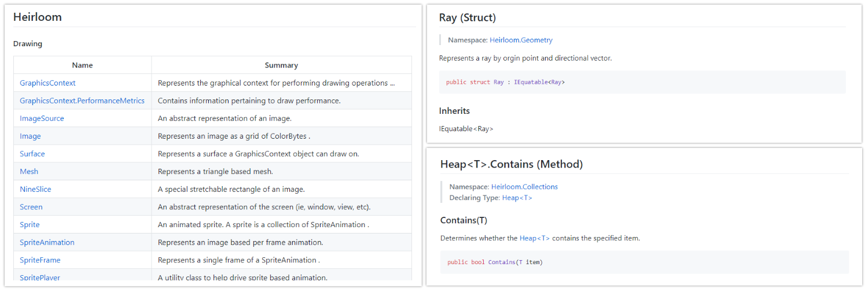Viewport: 868px width, 289px height.
Task: Click the Heirloom page heading
Action: pos(38,17)
